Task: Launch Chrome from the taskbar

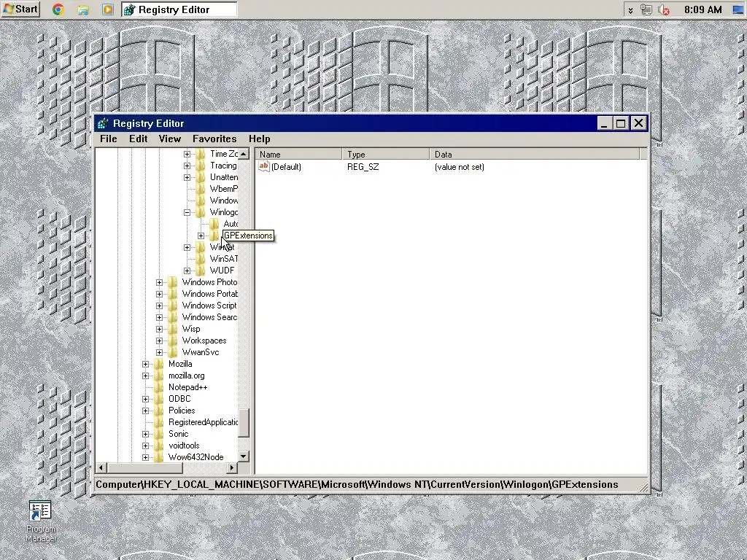Action: (x=58, y=9)
